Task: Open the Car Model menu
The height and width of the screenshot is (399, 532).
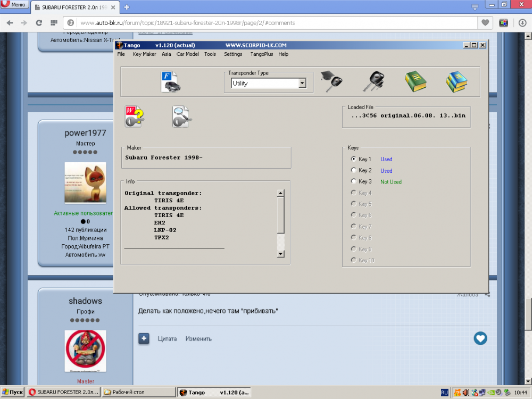Action: 188,54
